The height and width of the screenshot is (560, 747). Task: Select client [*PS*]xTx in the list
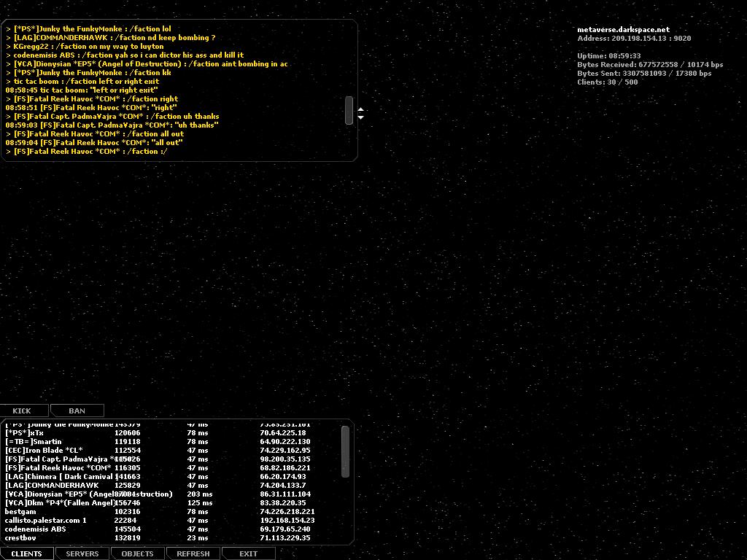[24, 433]
